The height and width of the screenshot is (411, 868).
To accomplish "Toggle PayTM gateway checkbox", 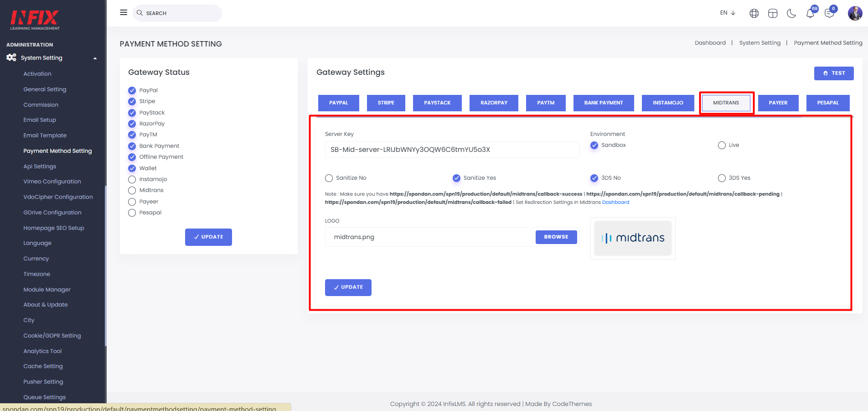I will tap(132, 135).
